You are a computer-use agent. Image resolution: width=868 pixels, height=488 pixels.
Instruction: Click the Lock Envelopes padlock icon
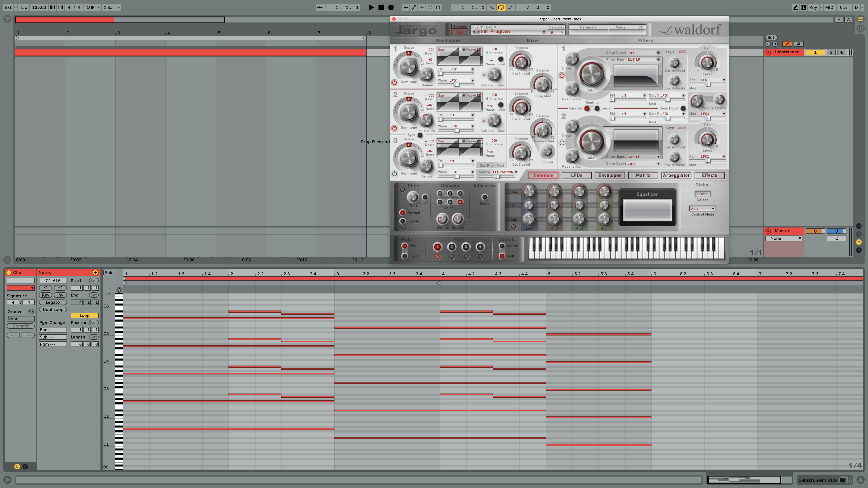(798, 44)
